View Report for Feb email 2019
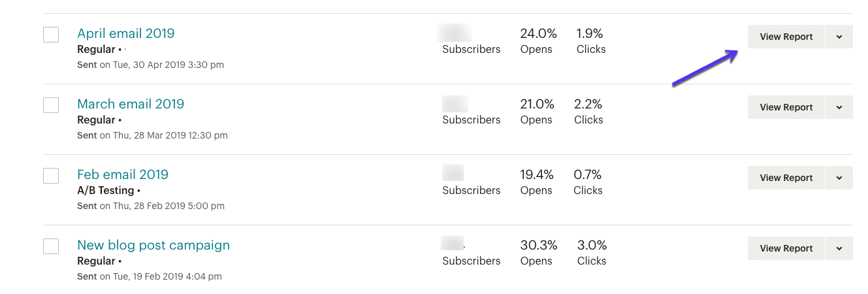The image size is (868, 294). coord(786,178)
